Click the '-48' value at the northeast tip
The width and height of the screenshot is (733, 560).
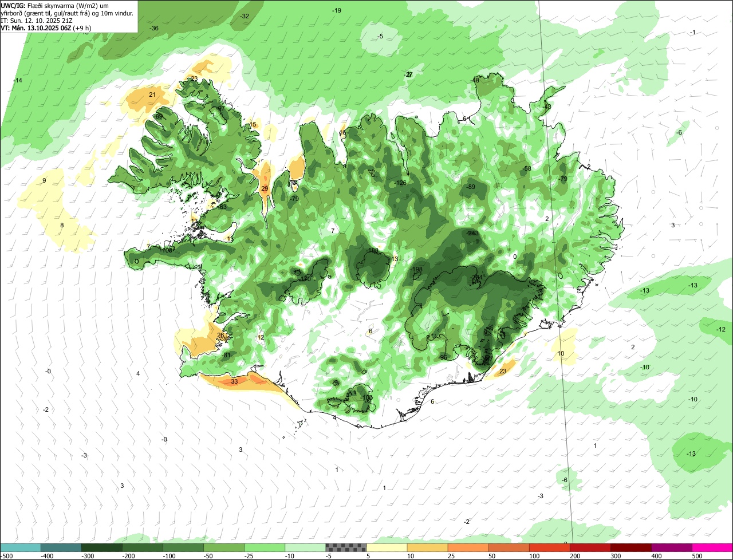click(x=475, y=80)
